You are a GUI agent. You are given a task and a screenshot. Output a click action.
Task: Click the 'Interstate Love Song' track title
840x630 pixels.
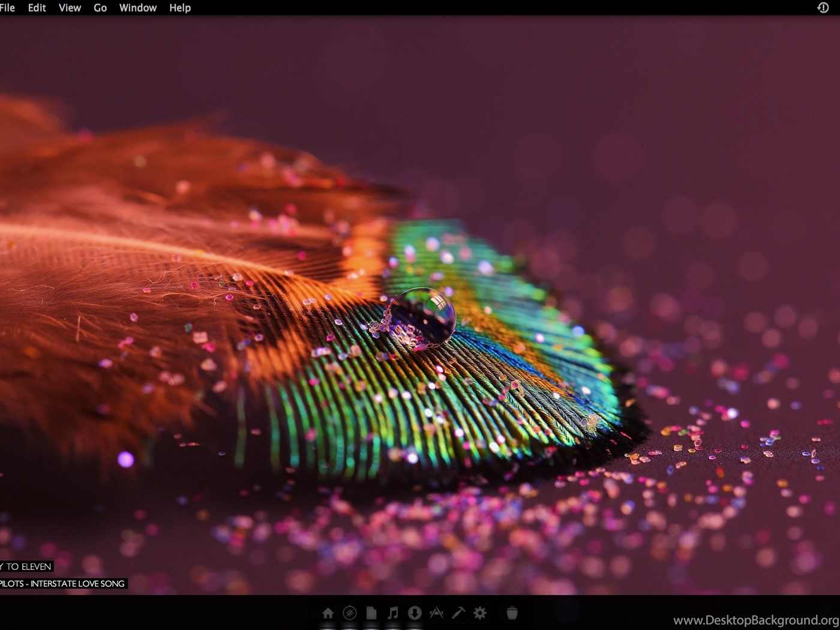[x=63, y=583]
